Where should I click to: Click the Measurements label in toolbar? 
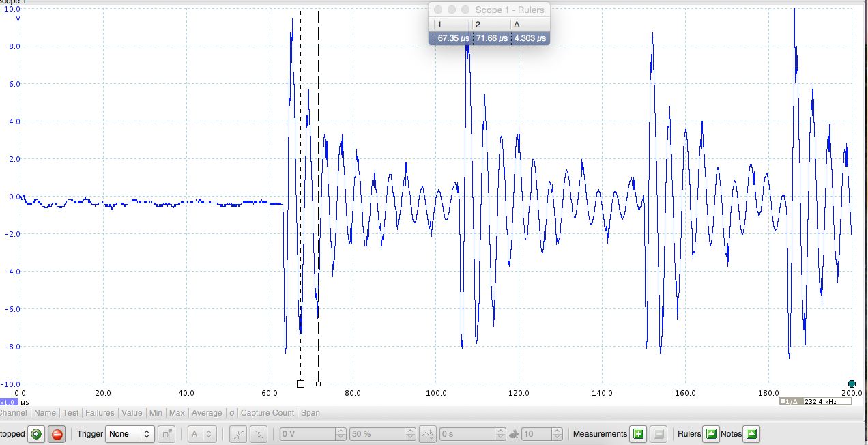(600, 434)
